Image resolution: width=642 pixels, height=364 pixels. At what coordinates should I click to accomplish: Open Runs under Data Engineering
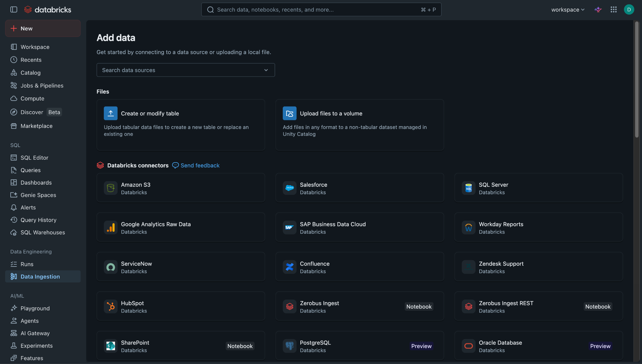[x=43, y=264]
